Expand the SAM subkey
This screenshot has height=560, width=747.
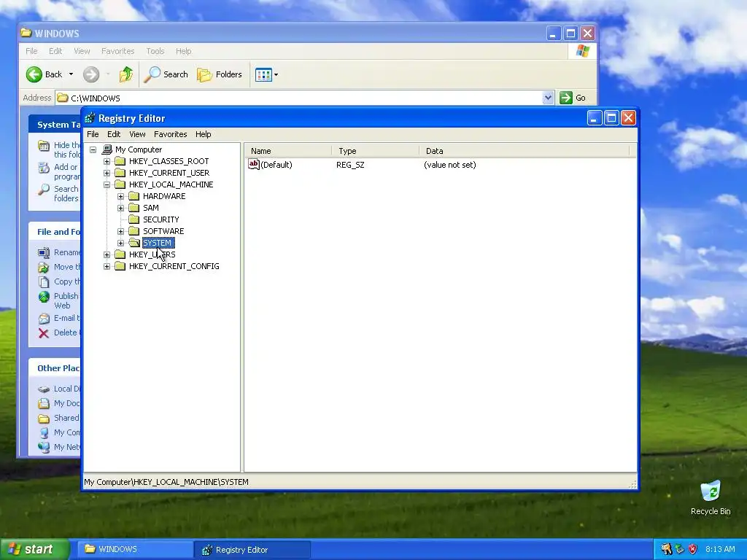[120, 208]
